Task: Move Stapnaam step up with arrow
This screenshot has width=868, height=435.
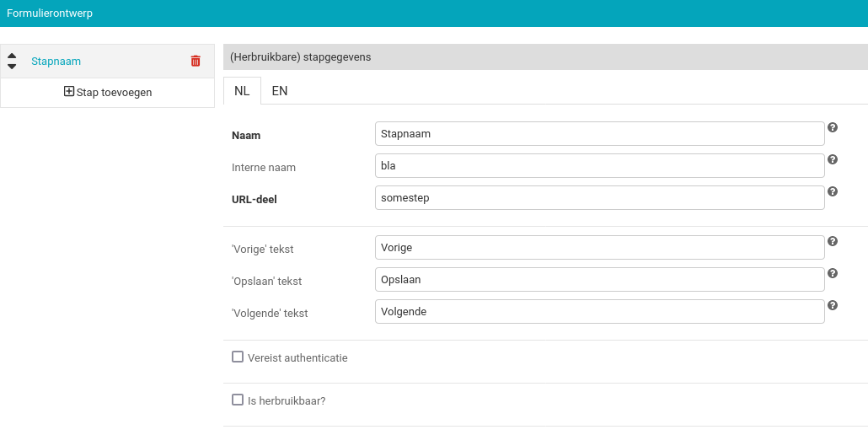Action: coord(12,56)
